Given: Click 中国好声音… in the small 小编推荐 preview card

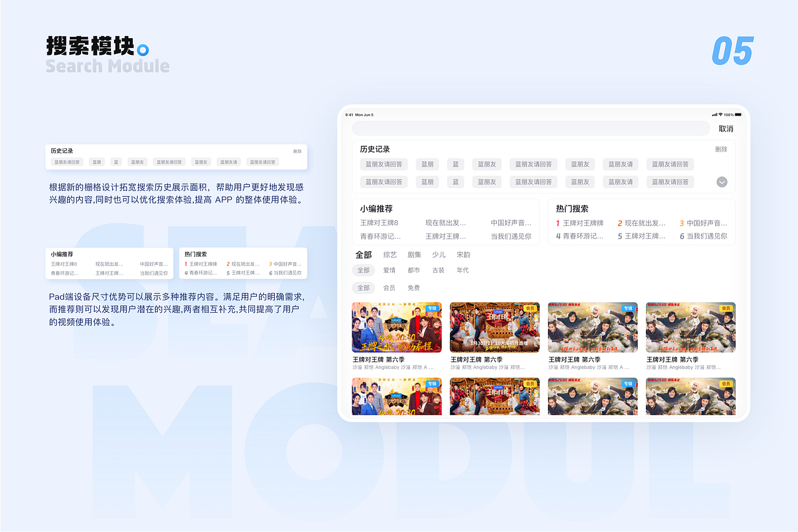Looking at the screenshot, I should [x=154, y=264].
